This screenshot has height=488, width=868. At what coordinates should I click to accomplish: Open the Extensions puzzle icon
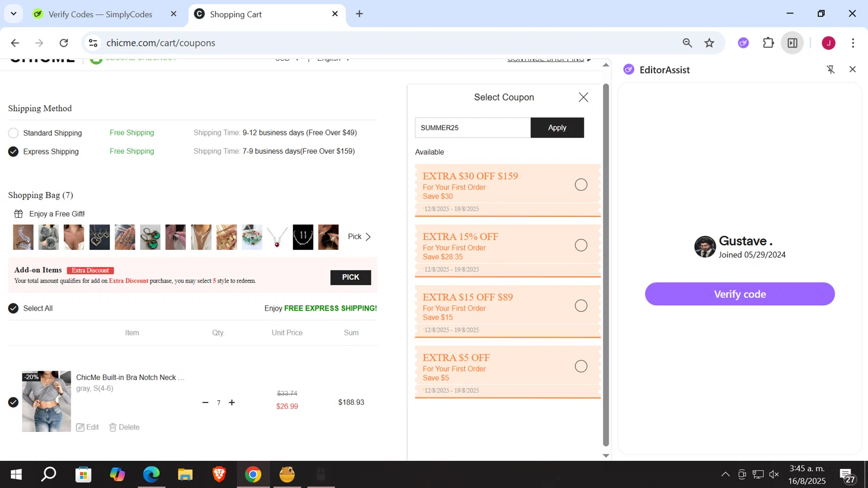coord(768,43)
